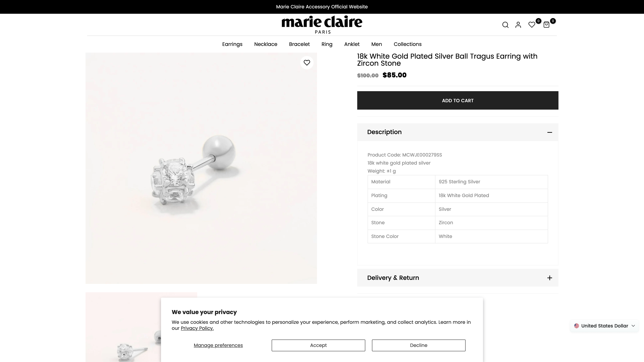View the wishlist heart icon in header
Image resolution: width=644 pixels, height=362 pixels.
(531, 24)
